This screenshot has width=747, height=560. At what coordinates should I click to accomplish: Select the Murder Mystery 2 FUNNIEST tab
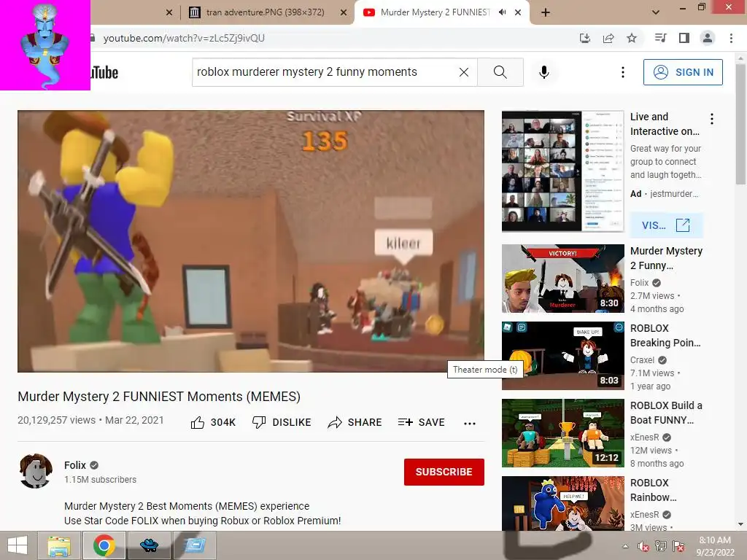(435, 12)
